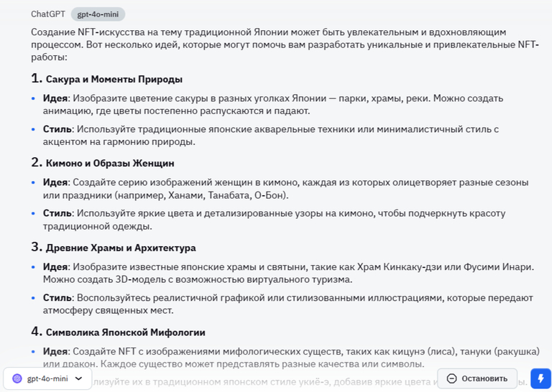Click the text "Храм Кинкаку-дзи"
Screen dimensions: 552x392
tap(398, 267)
